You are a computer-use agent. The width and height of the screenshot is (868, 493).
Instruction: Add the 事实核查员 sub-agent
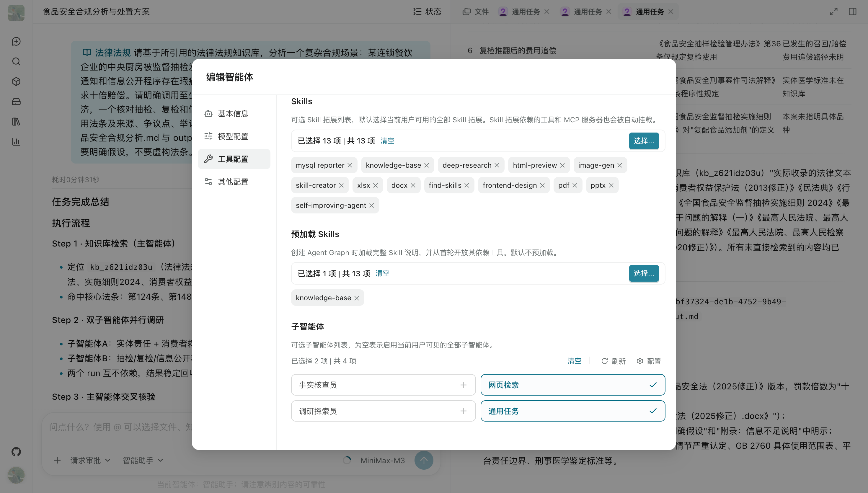click(x=383, y=385)
